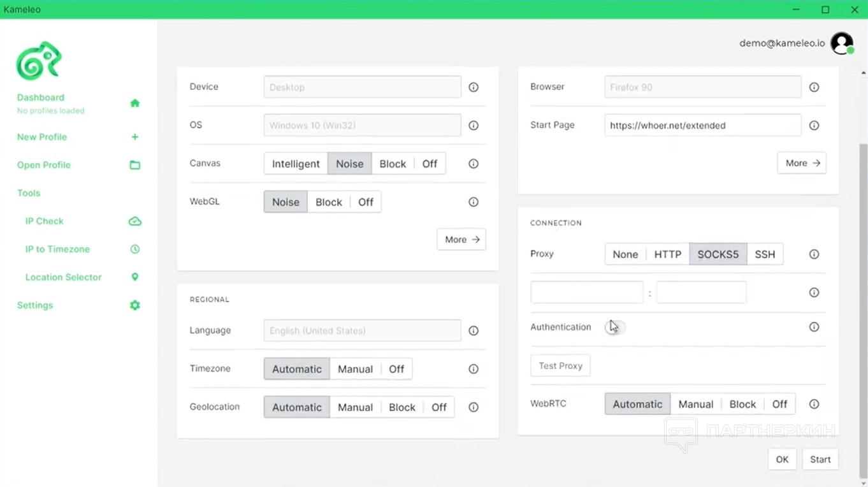Show info for Canvas options

click(x=474, y=164)
